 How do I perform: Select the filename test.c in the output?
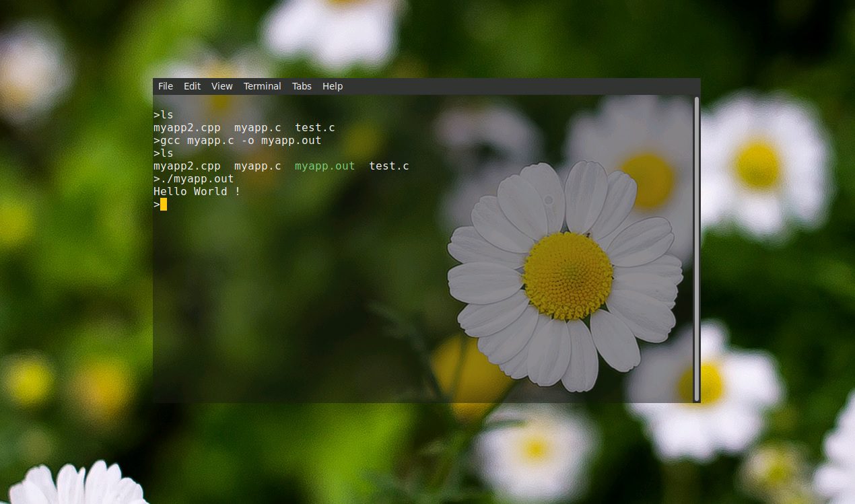314,127
